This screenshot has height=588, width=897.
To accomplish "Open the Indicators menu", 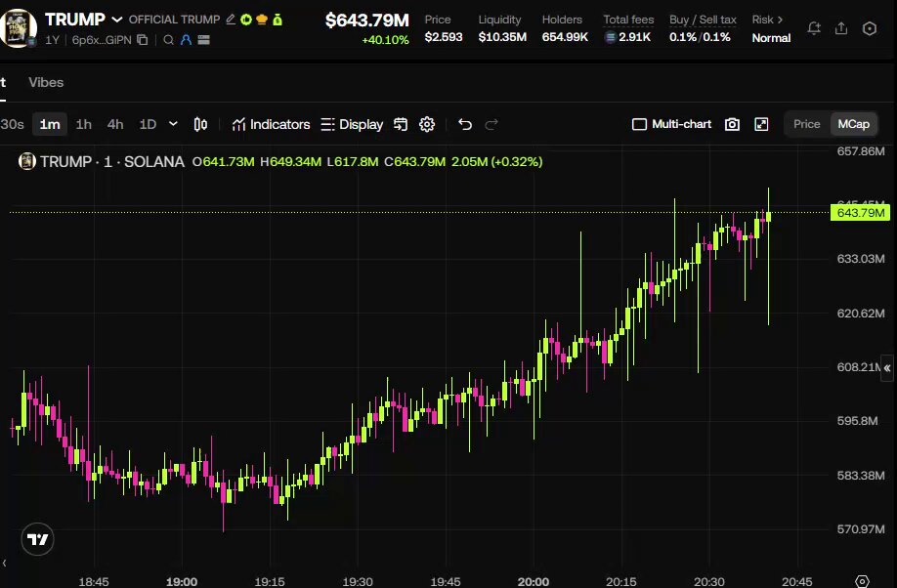I will tap(272, 124).
